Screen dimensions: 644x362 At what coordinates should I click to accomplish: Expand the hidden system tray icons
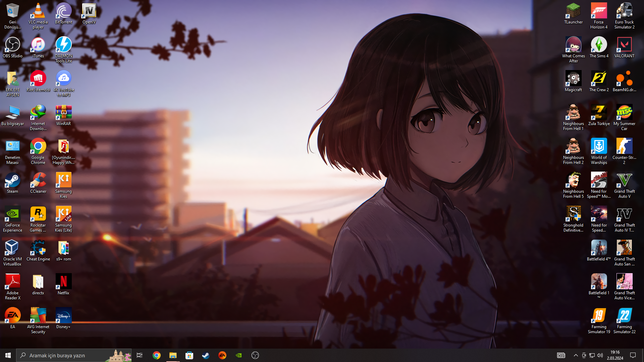click(576, 355)
